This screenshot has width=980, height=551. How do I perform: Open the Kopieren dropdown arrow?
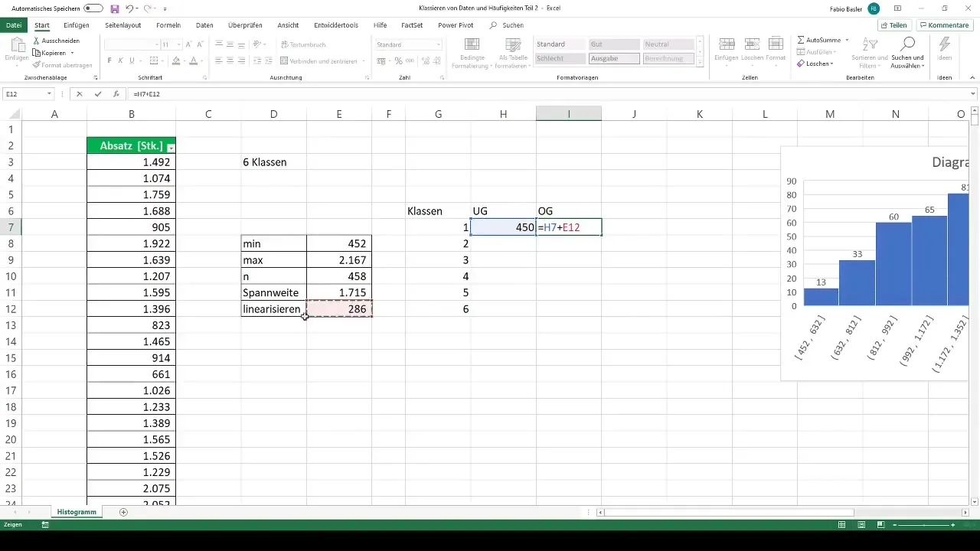point(72,53)
